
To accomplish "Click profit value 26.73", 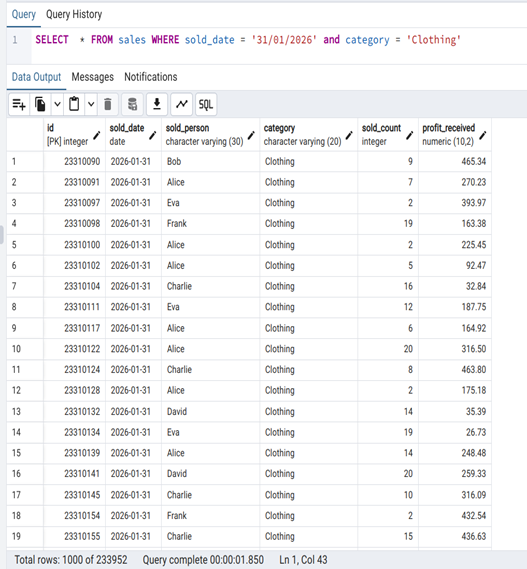I will [455, 432].
